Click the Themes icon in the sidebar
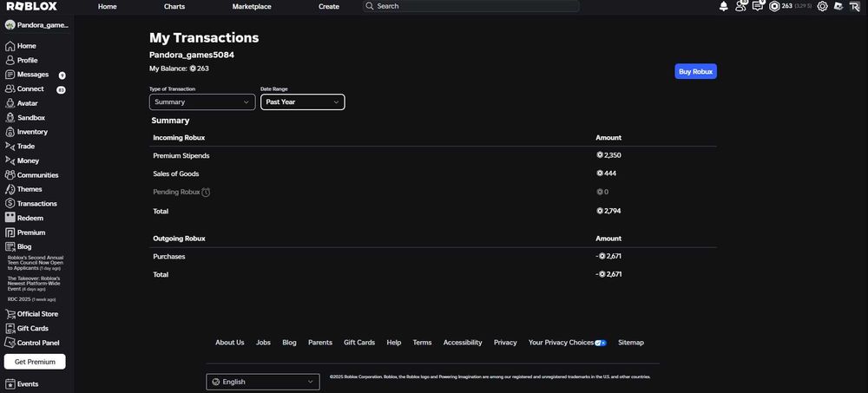 click(x=10, y=189)
